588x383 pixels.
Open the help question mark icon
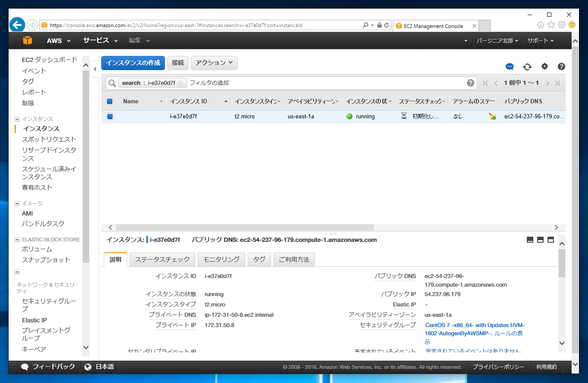(561, 66)
